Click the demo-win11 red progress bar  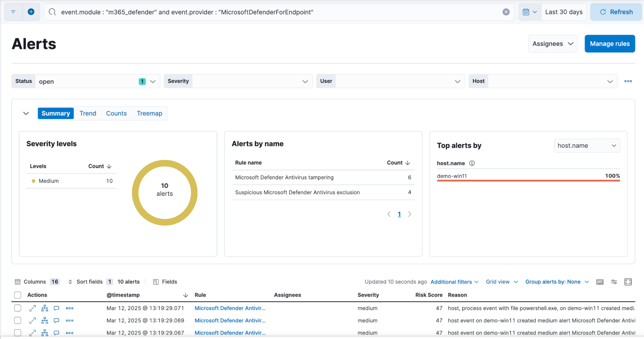528,181
